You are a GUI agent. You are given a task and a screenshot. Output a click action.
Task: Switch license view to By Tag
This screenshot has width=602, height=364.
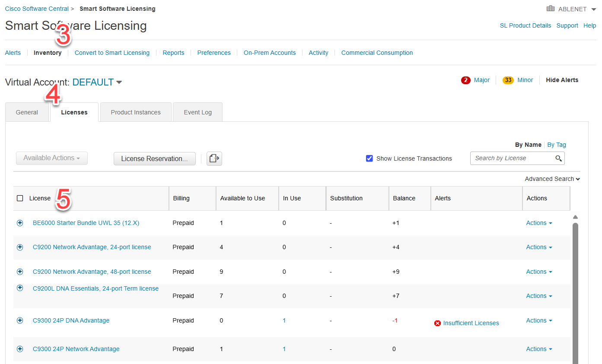[x=557, y=145]
